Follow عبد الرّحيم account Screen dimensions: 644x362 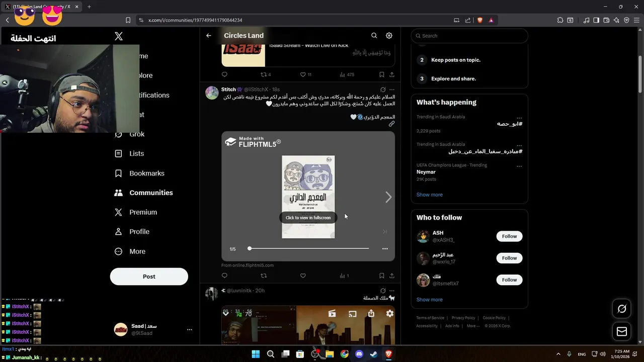tap(509, 258)
